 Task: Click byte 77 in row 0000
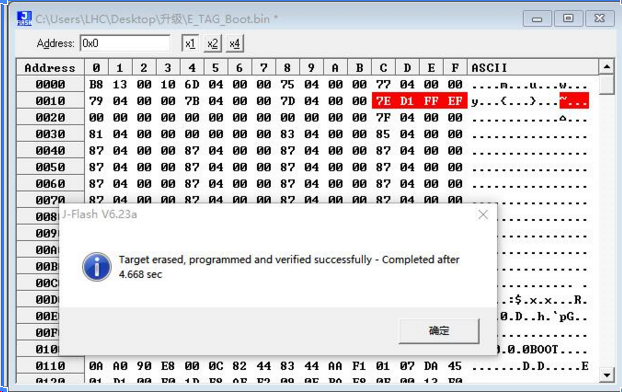(383, 85)
